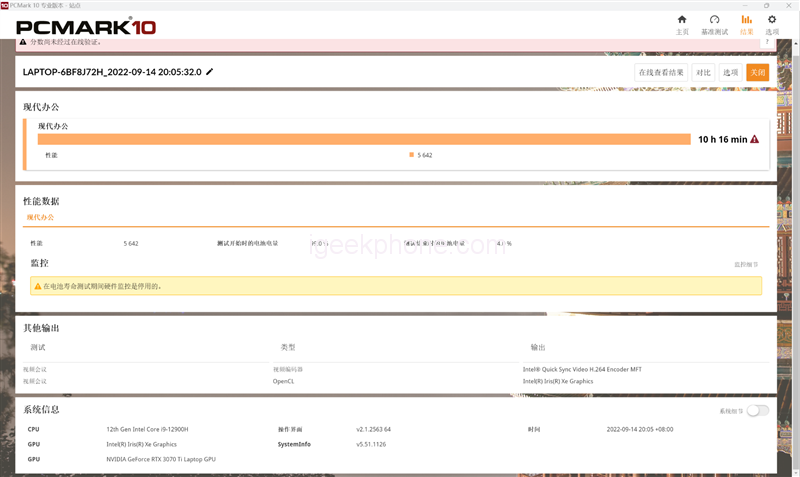Close the result with orange 关闭 button
The width and height of the screenshot is (800, 477).
(757, 72)
